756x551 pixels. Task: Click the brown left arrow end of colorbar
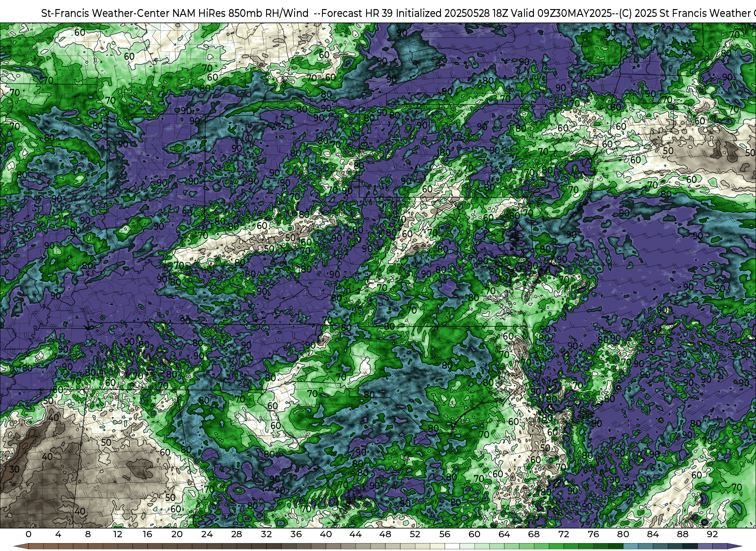[x=21, y=546]
